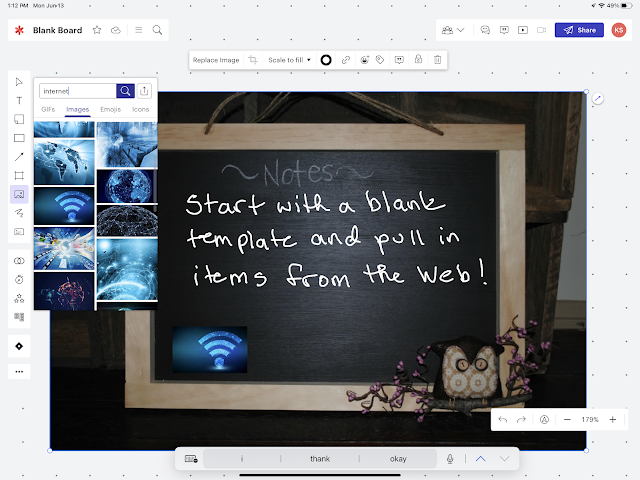Check cloud save status icon
The width and height of the screenshot is (640, 480).
[116, 30]
